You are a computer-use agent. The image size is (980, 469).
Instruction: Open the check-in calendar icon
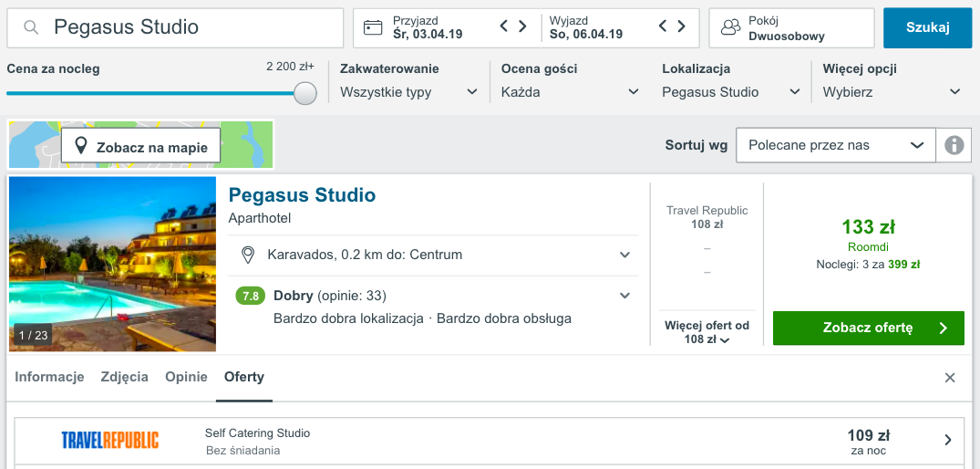[373, 27]
